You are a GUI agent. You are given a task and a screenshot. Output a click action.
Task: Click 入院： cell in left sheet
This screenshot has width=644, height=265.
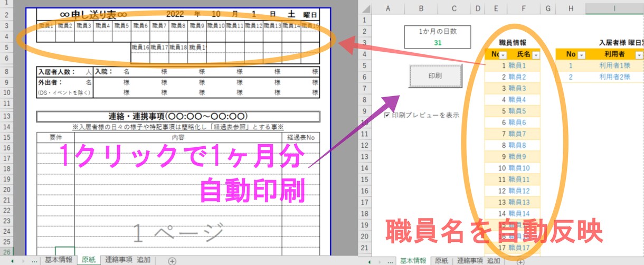103,71
